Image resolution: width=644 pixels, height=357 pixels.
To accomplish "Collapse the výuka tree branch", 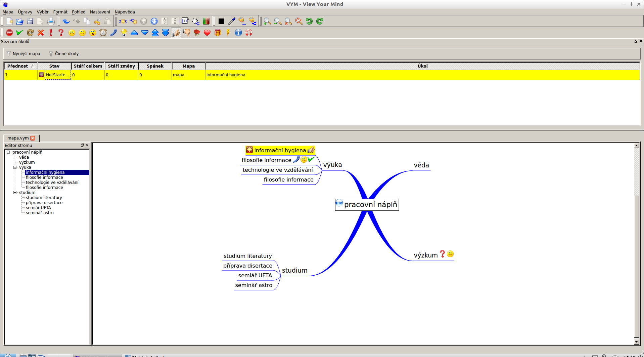I will click(15, 167).
